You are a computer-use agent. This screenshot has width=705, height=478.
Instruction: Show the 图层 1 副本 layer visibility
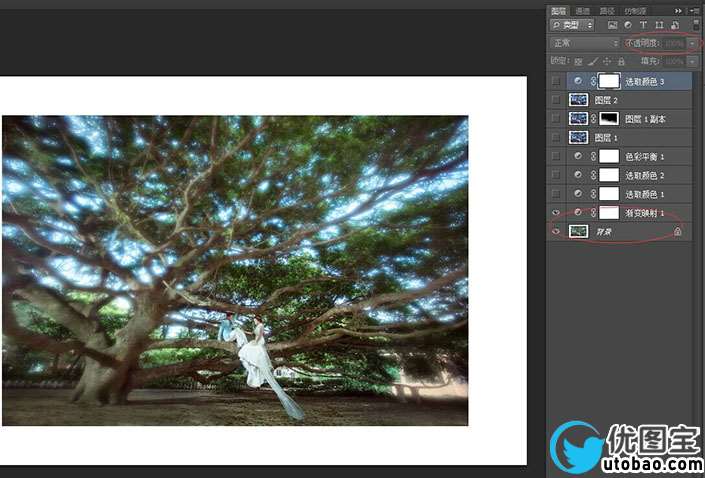tap(556, 119)
